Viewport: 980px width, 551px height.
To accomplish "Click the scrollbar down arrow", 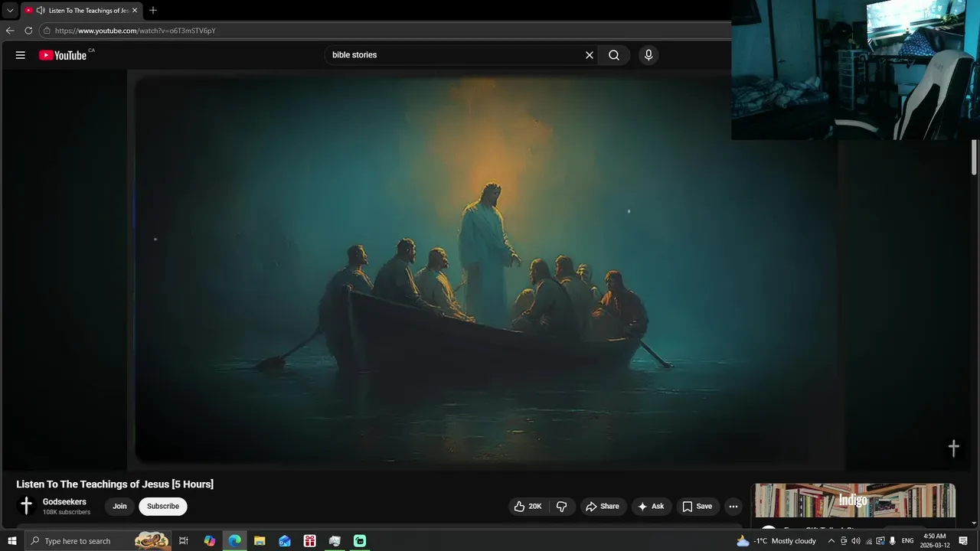I will (974, 523).
